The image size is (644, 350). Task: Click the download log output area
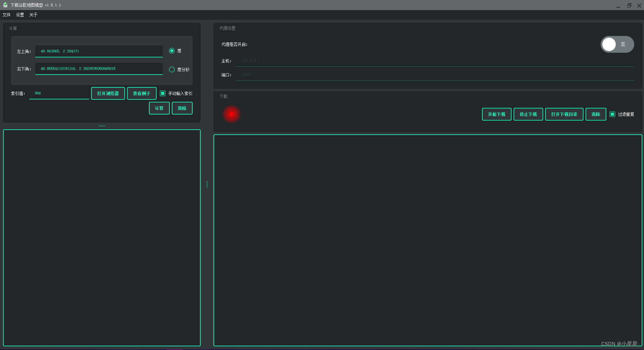point(428,240)
